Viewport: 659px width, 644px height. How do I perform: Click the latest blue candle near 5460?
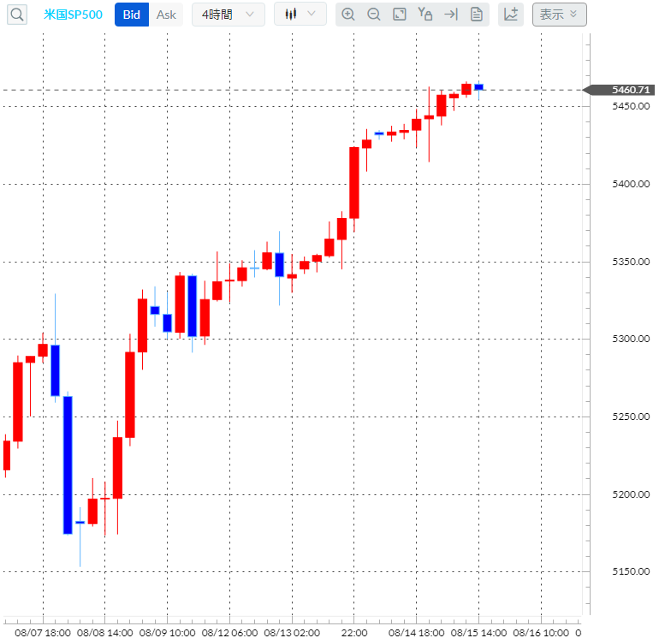[x=478, y=87]
